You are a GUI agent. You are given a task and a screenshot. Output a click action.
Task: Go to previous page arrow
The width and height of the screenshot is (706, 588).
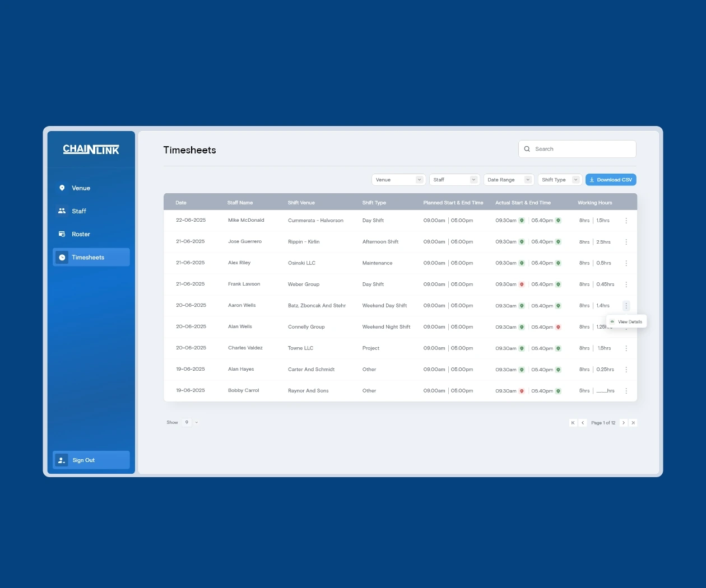[583, 423]
